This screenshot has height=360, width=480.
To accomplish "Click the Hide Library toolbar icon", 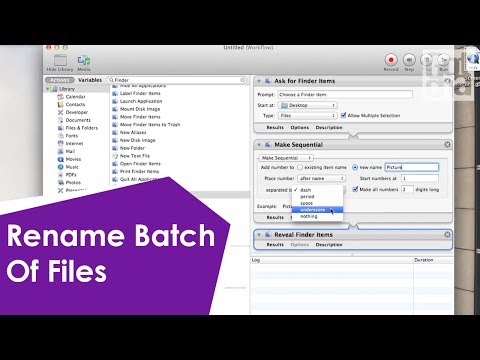I will coord(60,60).
